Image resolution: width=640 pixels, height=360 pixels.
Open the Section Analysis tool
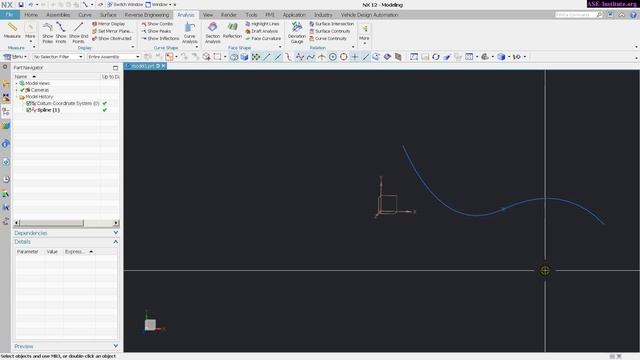pyautogui.click(x=212, y=33)
